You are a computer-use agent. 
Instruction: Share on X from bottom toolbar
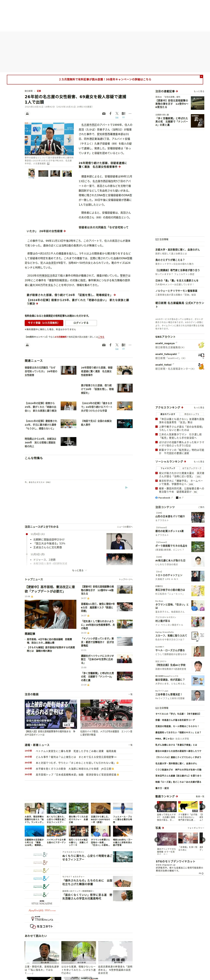(117, 345)
